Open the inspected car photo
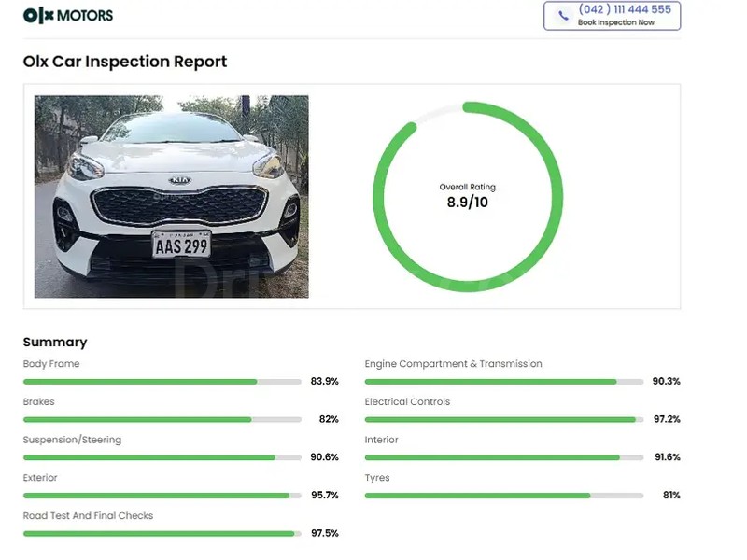The height and width of the screenshot is (560, 747). [x=170, y=197]
